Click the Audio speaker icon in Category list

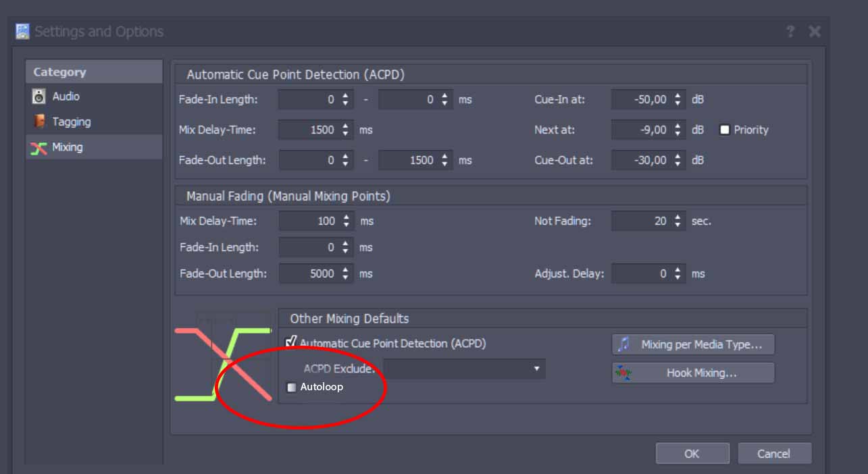39,97
